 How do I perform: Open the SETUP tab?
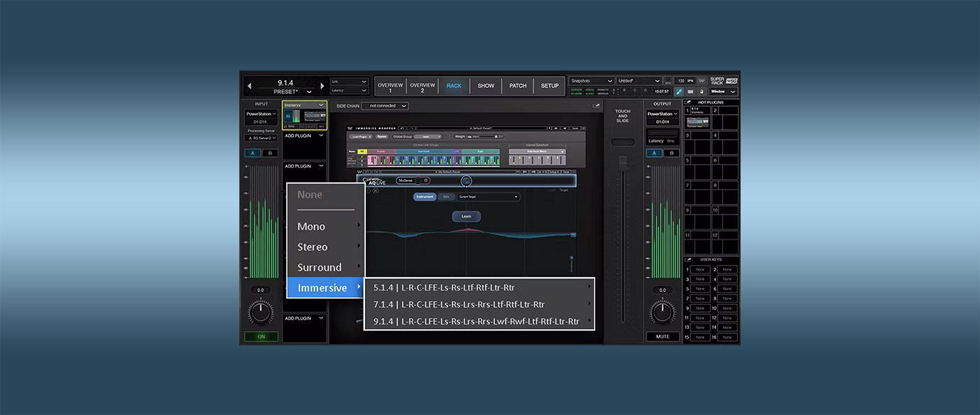pyautogui.click(x=550, y=86)
